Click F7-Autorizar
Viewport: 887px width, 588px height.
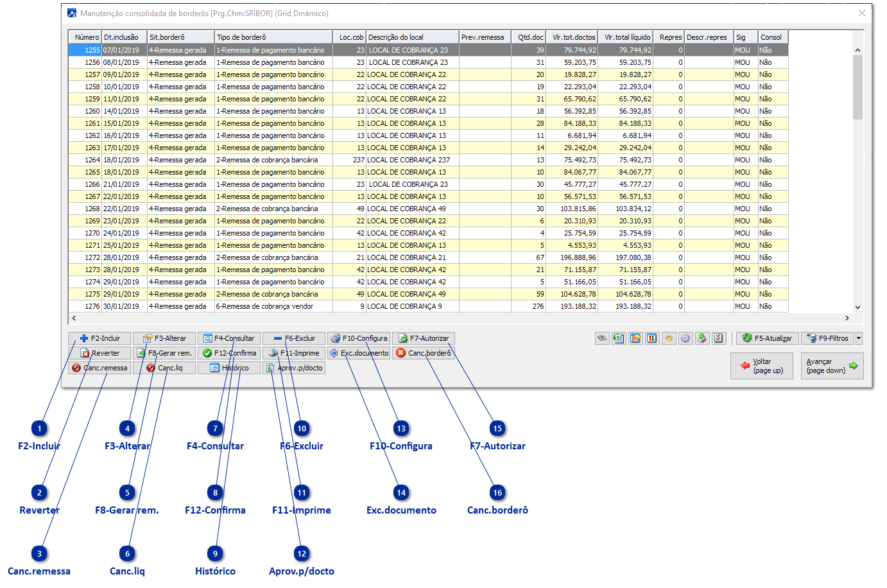coord(424,338)
